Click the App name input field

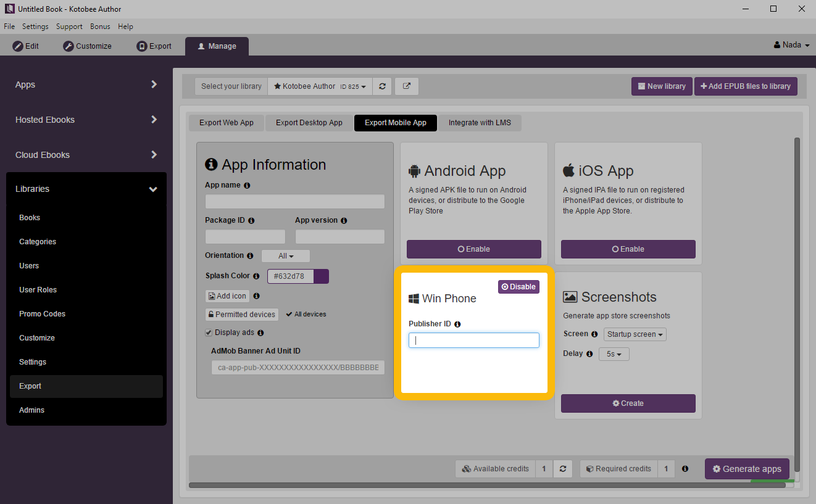click(x=295, y=202)
